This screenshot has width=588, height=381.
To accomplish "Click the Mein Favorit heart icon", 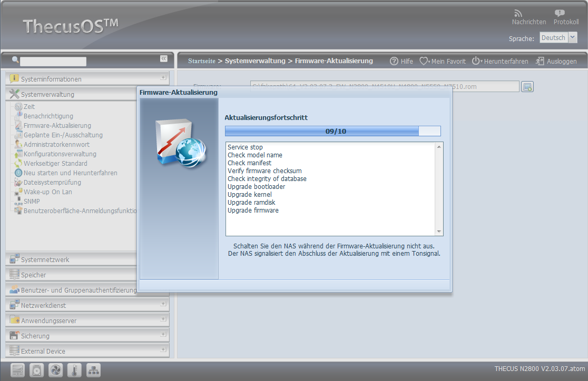I will (424, 61).
